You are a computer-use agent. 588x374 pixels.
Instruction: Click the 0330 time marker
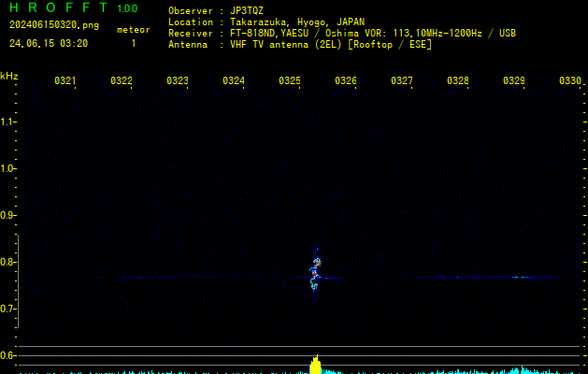pyautogui.click(x=570, y=81)
